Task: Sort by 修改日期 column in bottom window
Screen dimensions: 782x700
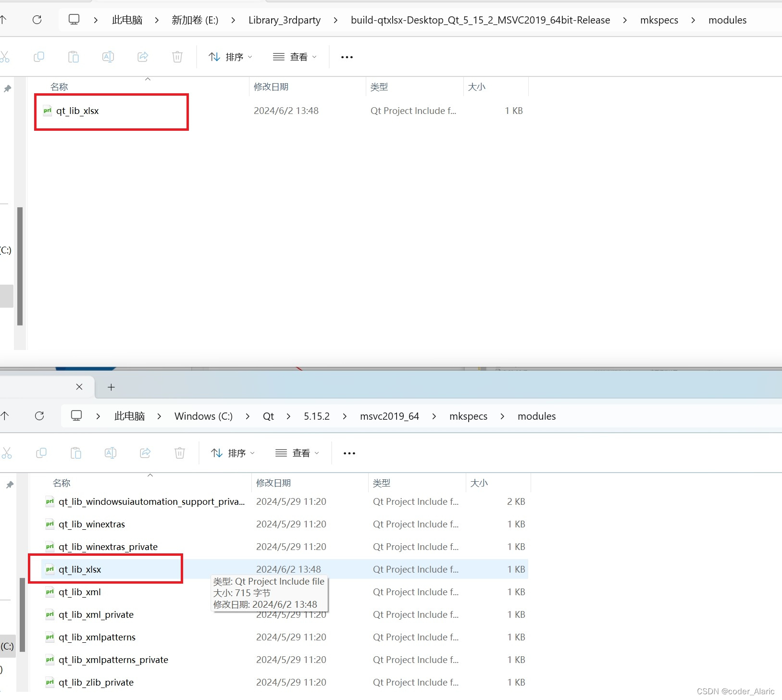Action: tap(273, 483)
